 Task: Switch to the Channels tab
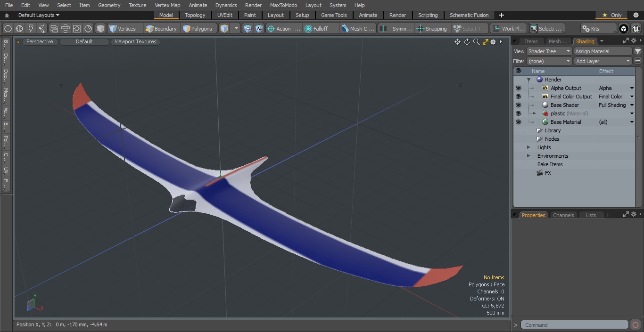tap(563, 215)
